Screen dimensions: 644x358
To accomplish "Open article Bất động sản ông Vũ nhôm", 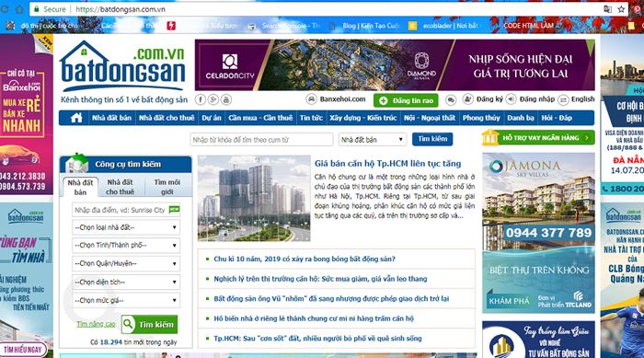I will [331, 298].
